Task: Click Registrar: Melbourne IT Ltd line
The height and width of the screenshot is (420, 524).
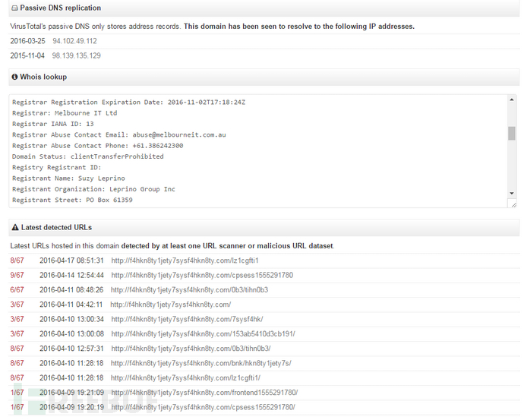Action: tap(65, 113)
